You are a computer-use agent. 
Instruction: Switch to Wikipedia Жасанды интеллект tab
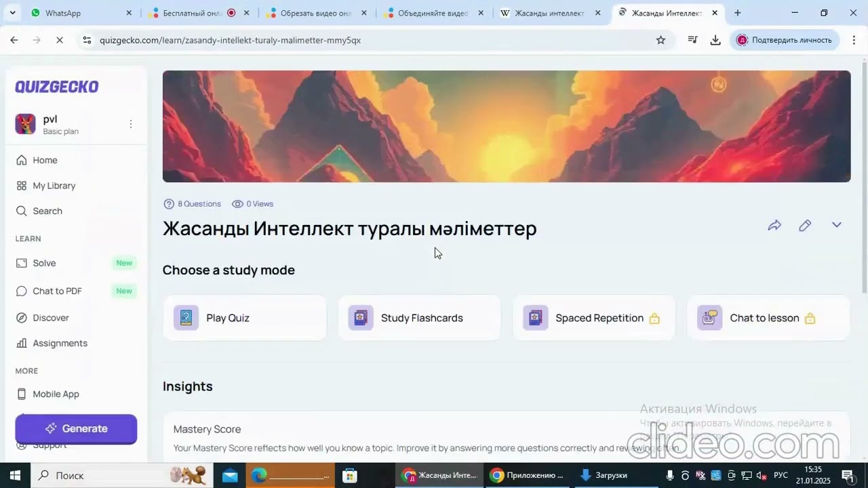tap(551, 13)
